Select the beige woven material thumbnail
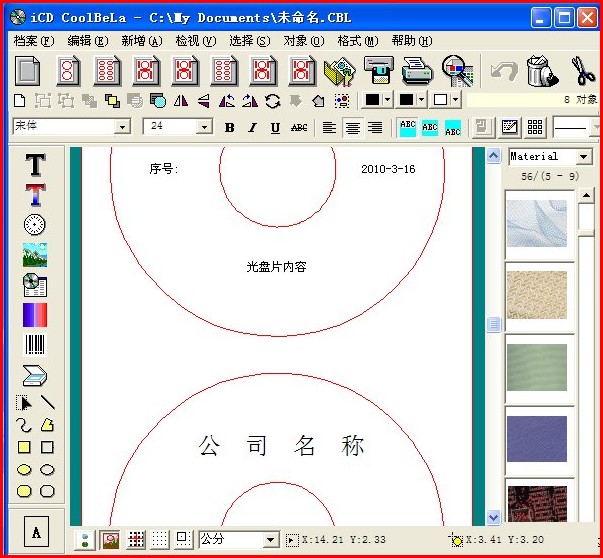The image size is (603, 558). tap(537, 295)
